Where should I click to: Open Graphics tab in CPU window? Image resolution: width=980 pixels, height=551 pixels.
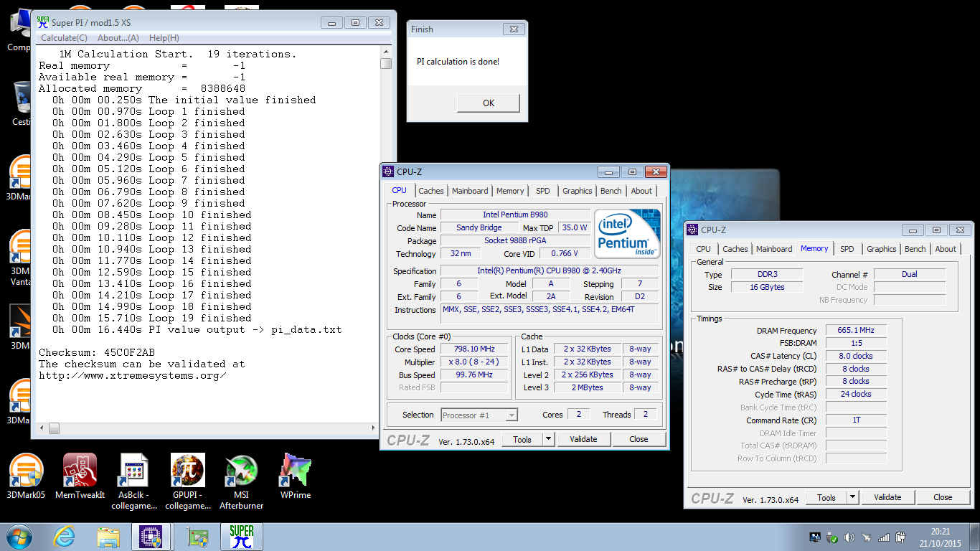pyautogui.click(x=578, y=191)
